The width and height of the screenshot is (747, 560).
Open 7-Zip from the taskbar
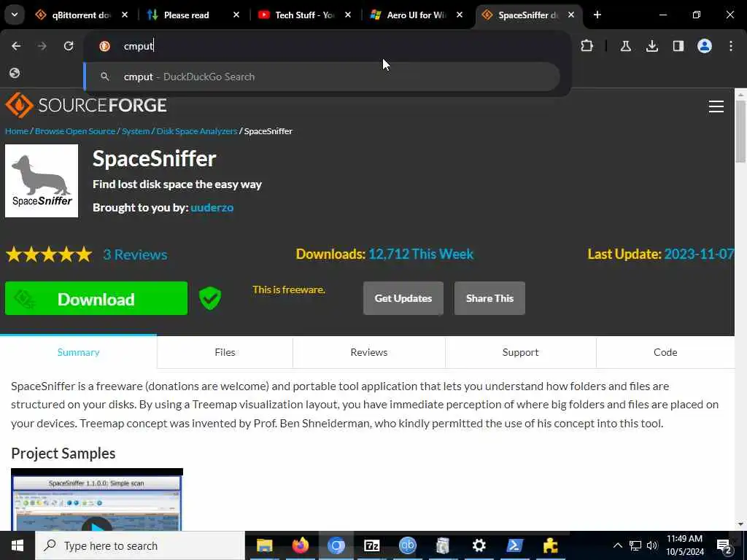(x=371, y=545)
